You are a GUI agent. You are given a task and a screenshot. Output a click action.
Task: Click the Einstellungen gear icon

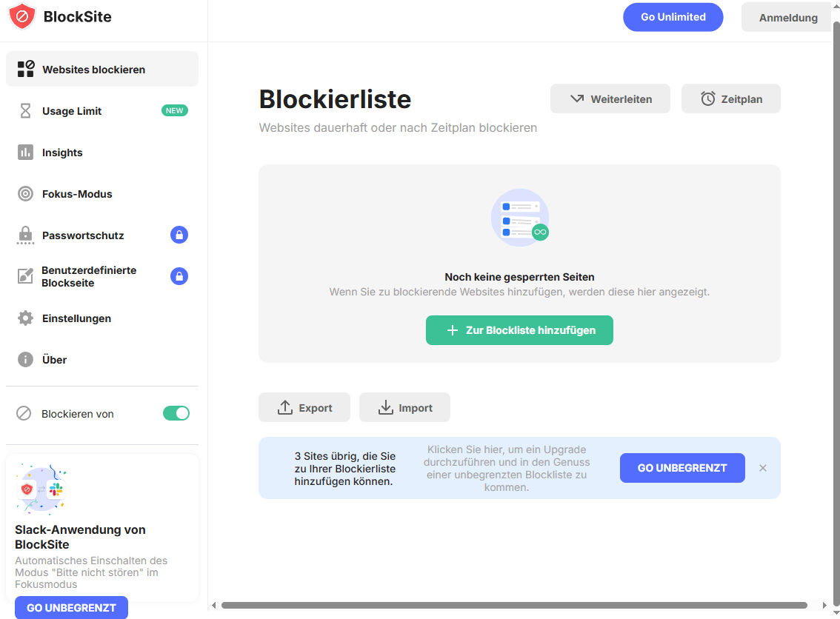click(x=26, y=318)
